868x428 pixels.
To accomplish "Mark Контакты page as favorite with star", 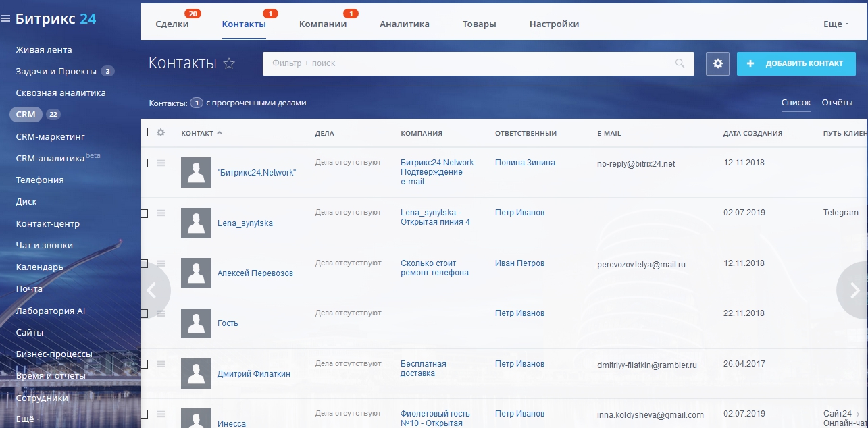I will [x=229, y=63].
